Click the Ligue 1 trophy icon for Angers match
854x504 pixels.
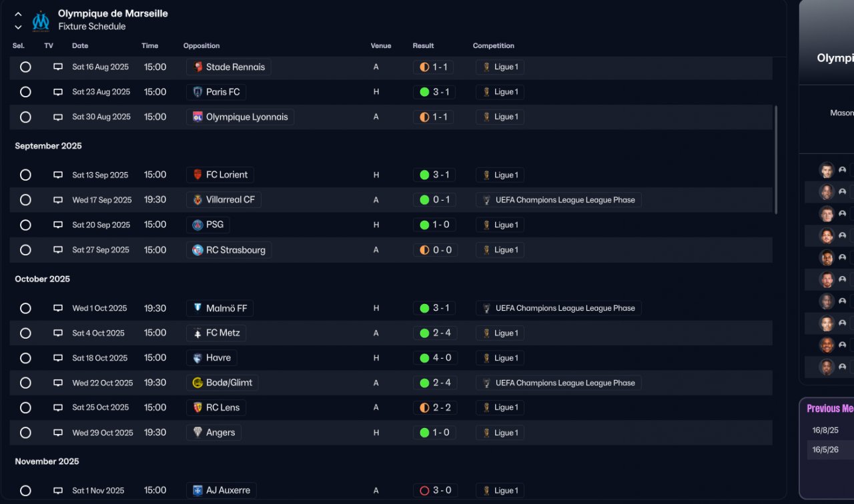point(486,433)
